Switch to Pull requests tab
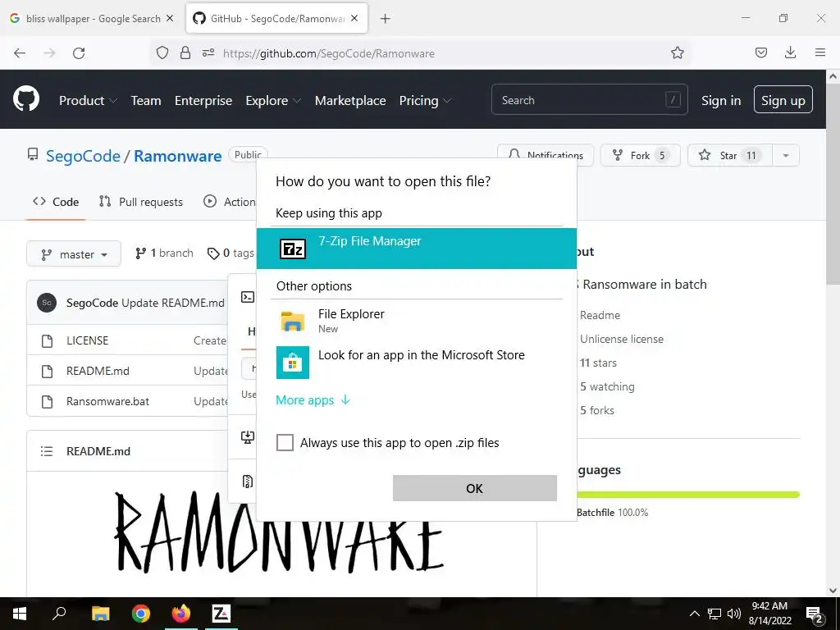Image resolution: width=840 pixels, height=630 pixels. point(141,202)
